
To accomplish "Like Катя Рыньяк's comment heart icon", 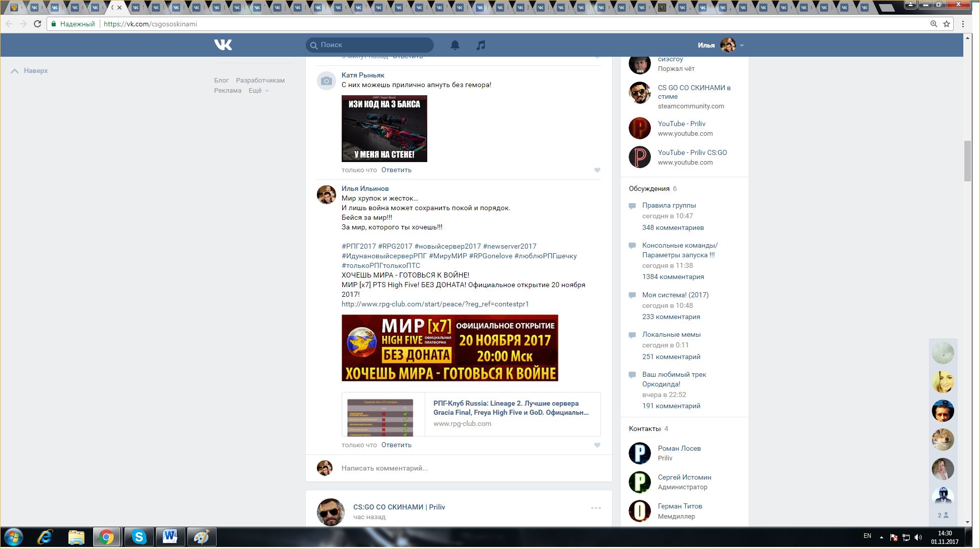I will [x=597, y=170].
